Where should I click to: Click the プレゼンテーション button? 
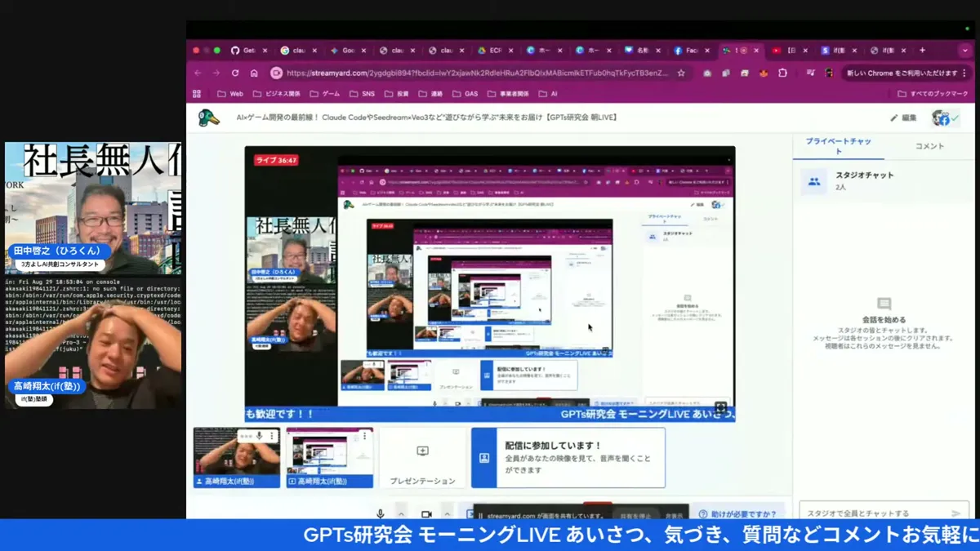(x=422, y=458)
